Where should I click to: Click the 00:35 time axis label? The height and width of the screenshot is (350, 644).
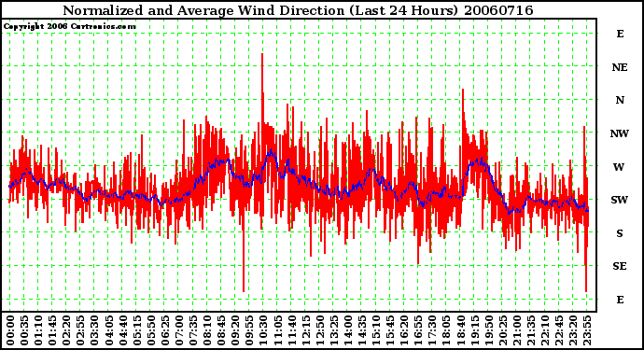(x=24, y=330)
